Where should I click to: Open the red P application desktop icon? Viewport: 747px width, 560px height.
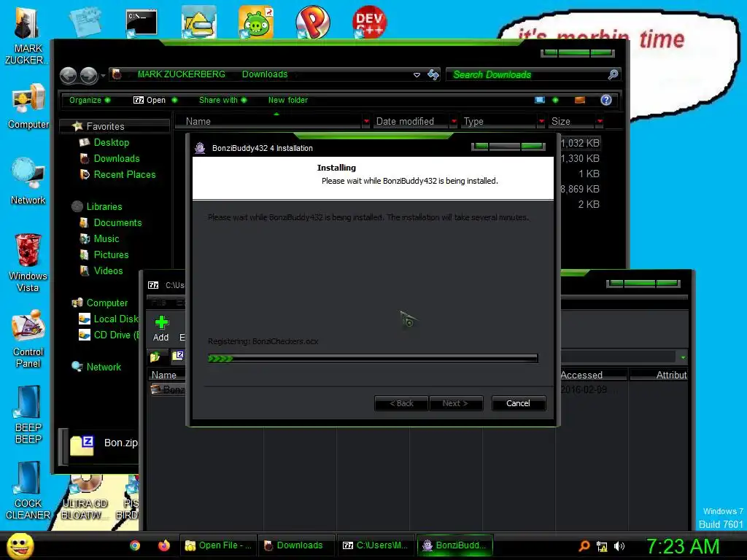coord(312,22)
